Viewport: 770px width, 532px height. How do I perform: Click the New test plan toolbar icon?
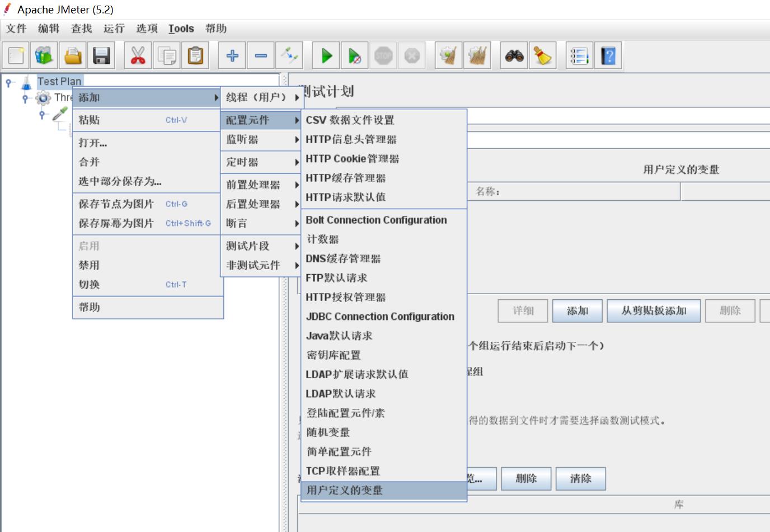click(16, 55)
